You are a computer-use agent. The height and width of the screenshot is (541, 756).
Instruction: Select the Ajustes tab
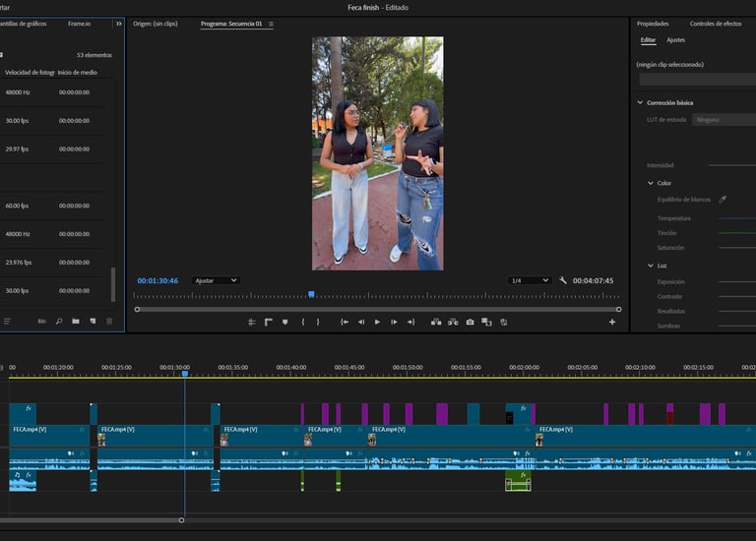coord(675,40)
